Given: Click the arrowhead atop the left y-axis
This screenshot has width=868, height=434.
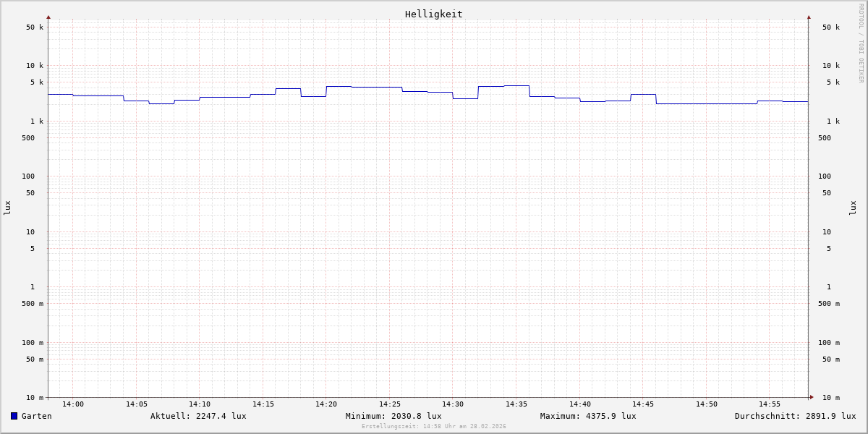Looking at the screenshot, I should (48, 17).
